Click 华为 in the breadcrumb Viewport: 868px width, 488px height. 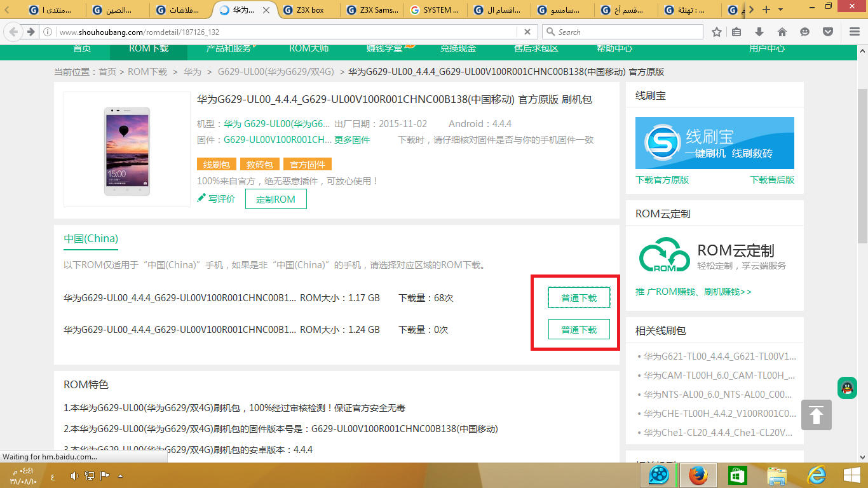click(x=193, y=72)
